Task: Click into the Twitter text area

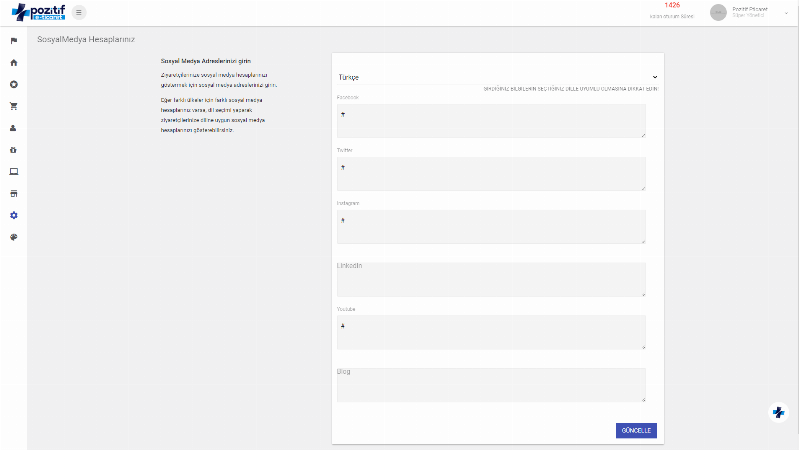Action: [x=491, y=173]
